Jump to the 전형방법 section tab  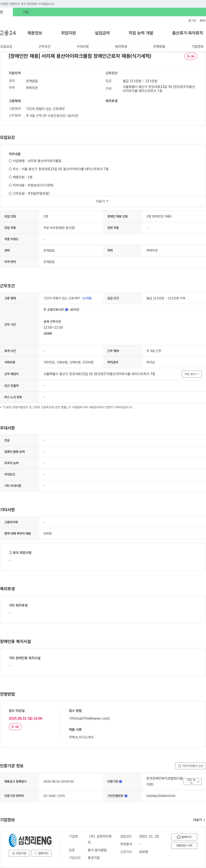[x=159, y=46]
